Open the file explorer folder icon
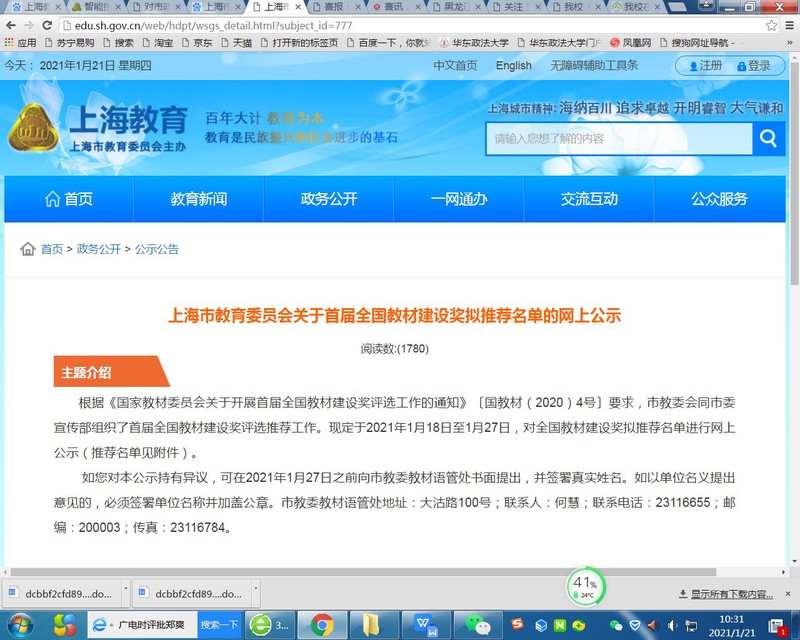The height and width of the screenshot is (640, 800). point(370,625)
